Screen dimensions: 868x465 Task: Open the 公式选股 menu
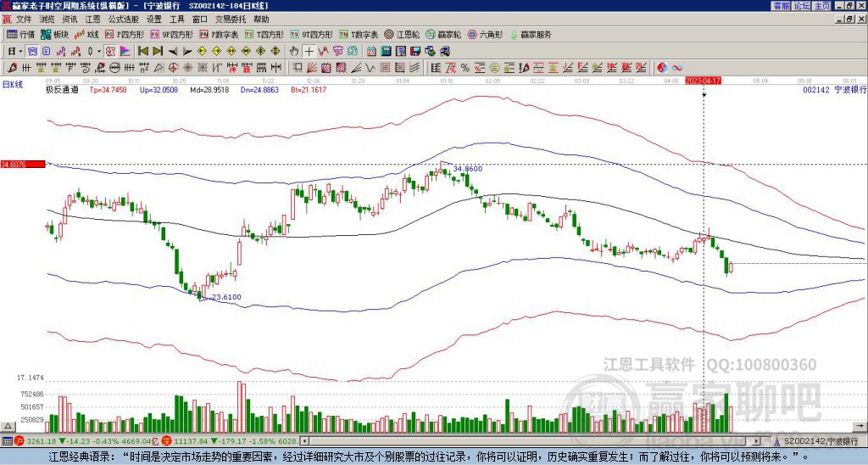click(124, 20)
